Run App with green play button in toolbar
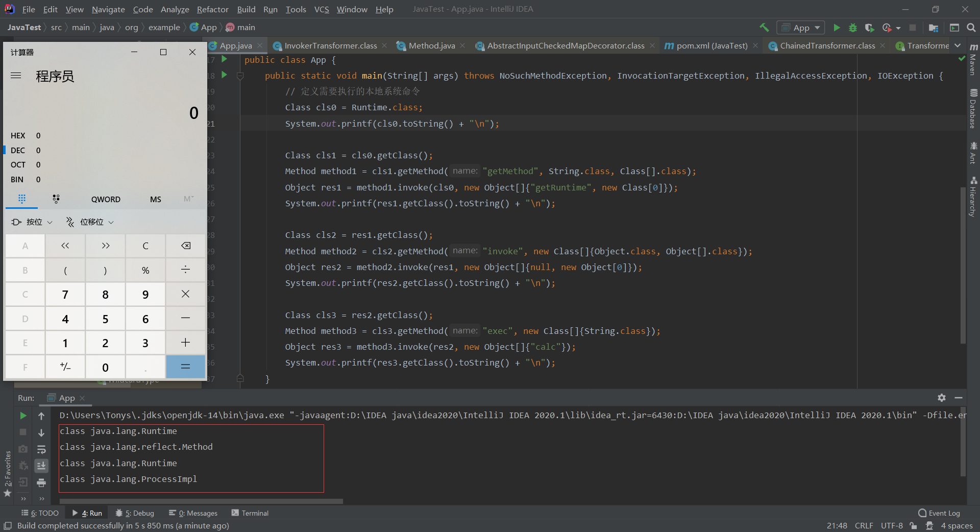 [837, 28]
